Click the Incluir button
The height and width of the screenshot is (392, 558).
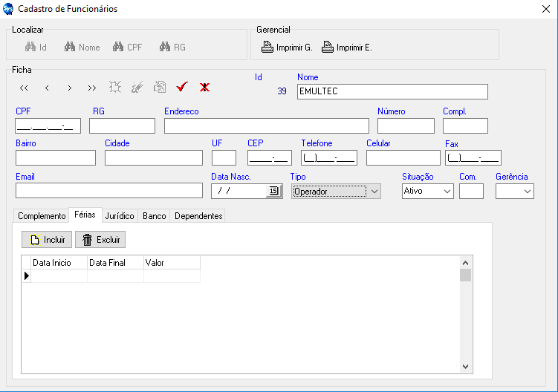tap(47, 239)
